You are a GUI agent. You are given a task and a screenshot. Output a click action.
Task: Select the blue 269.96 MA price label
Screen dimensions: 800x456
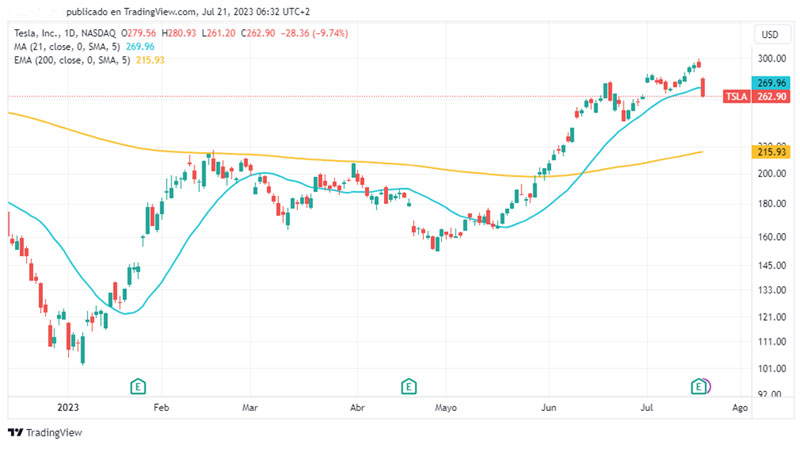(x=769, y=82)
